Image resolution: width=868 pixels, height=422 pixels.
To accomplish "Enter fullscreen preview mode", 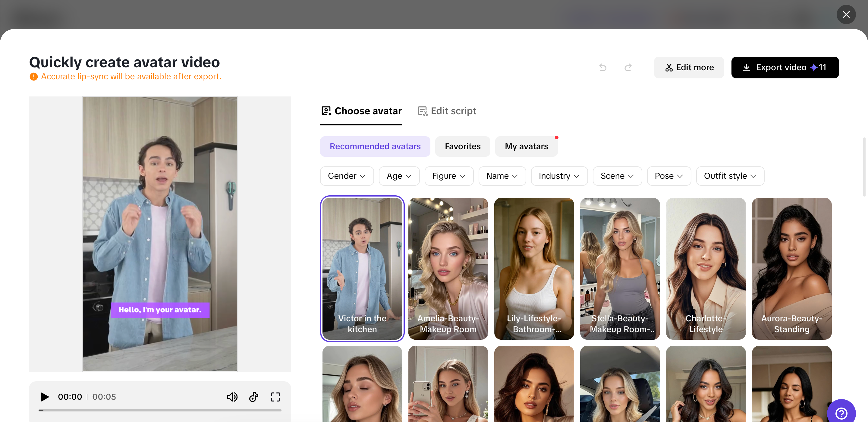I will tap(275, 397).
